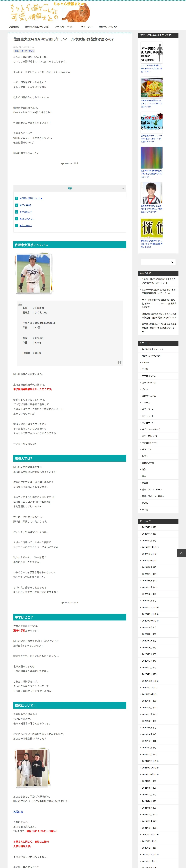Collapse the 目次 table of contents

pos(123,188)
